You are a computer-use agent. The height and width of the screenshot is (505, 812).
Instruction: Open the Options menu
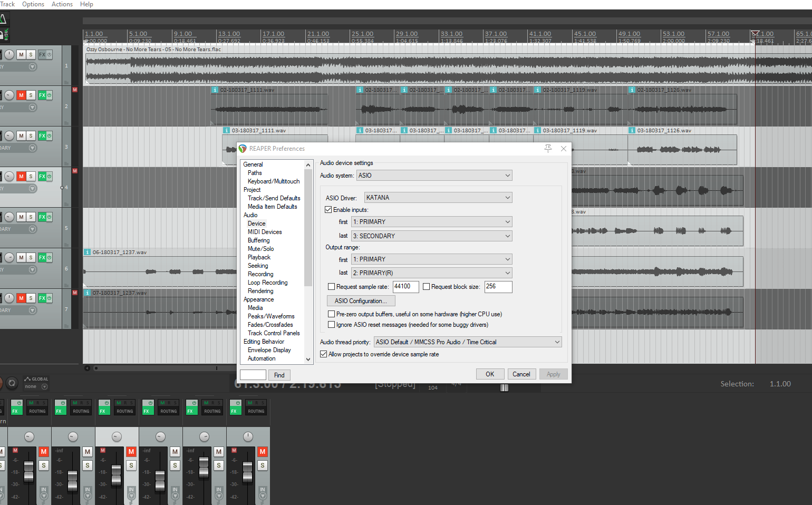(33, 4)
